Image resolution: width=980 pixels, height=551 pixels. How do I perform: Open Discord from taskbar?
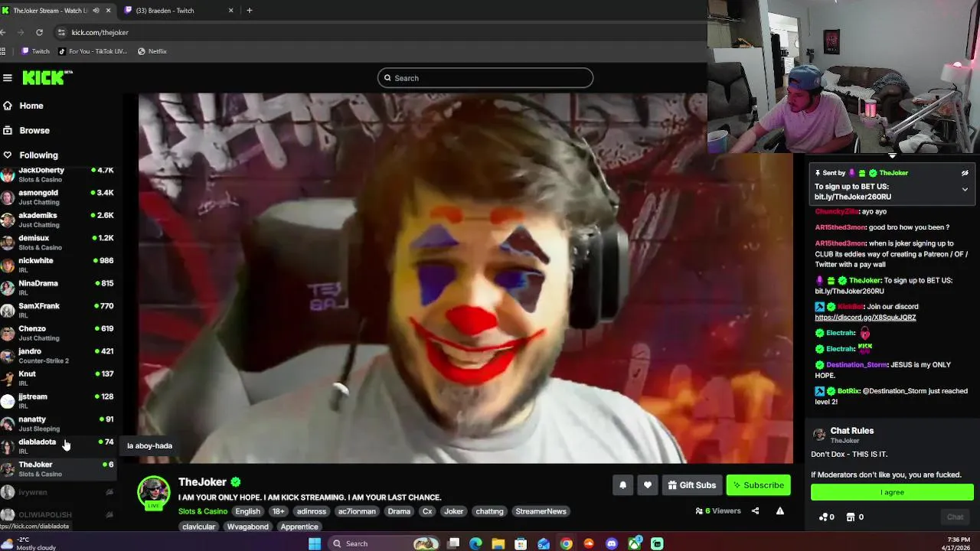[x=611, y=543]
